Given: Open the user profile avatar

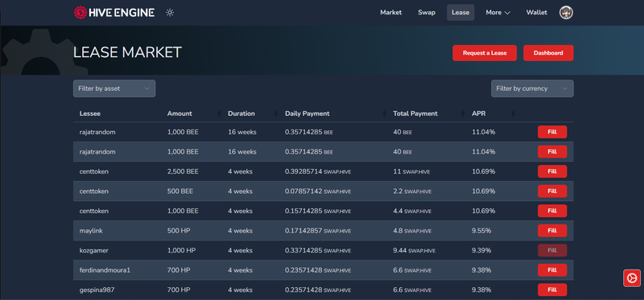Looking at the screenshot, I should 566,12.
